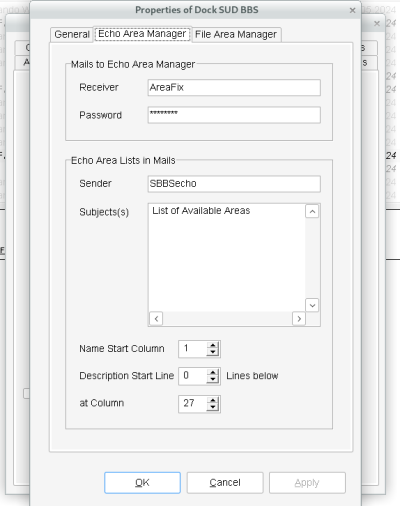This screenshot has height=506, width=400.
Task: Click the Subjects list scroll right arrow
Action: point(299,319)
